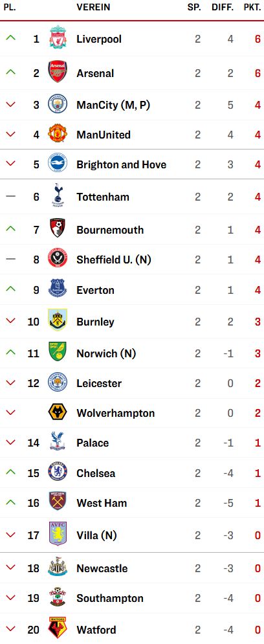
Task: Click the Watford club crest
Action: click(x=58, y=628)
